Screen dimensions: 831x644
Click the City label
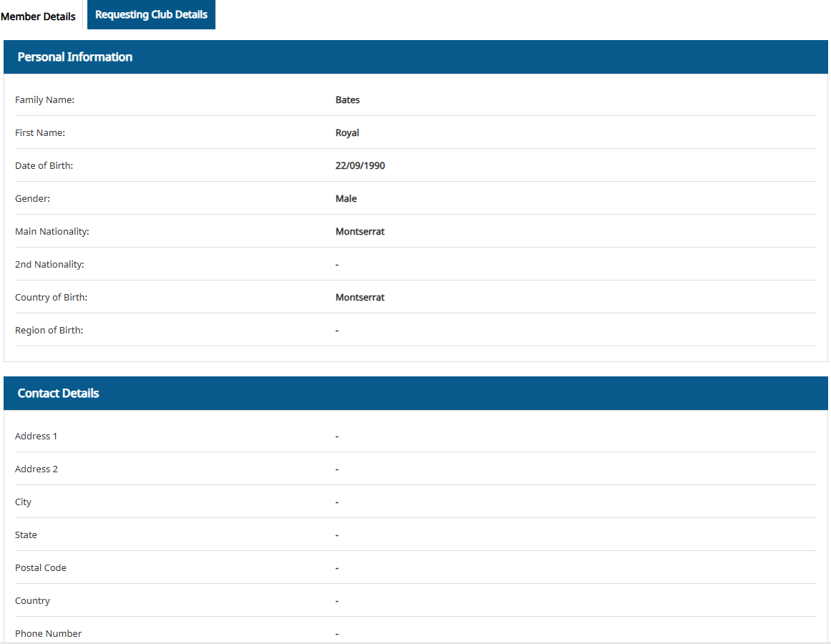click(x=23, y=502)
